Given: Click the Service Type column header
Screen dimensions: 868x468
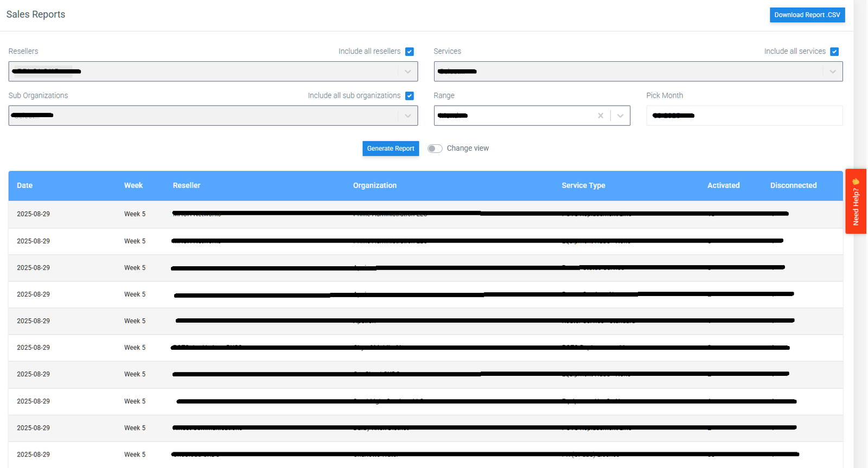Looking at the screenshot, I should click(x=583, y=185).
